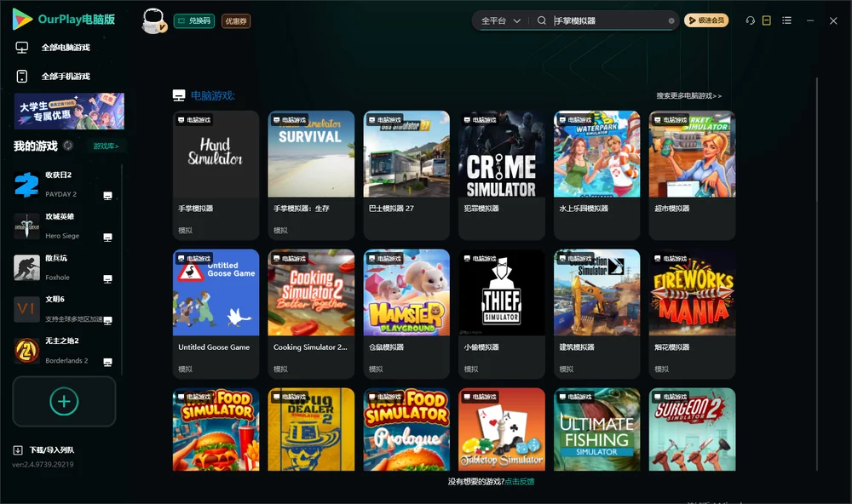The width and height of the screenshot is (852, 504).
Task: Open 建筑模拟器 construction card
Action: click(x=596, y=313)
